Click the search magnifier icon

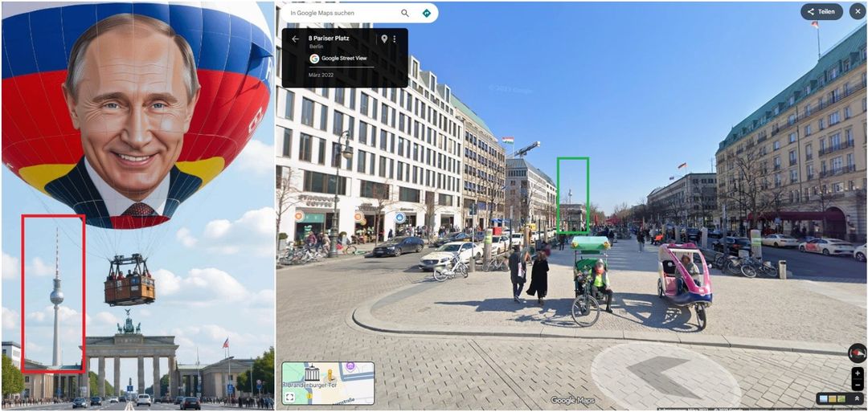(405, 13)
